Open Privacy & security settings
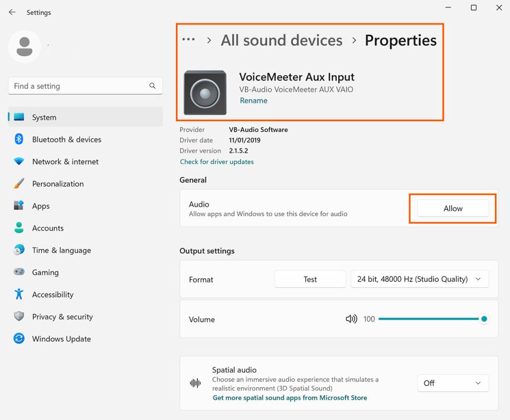 (x=62, y=316)
